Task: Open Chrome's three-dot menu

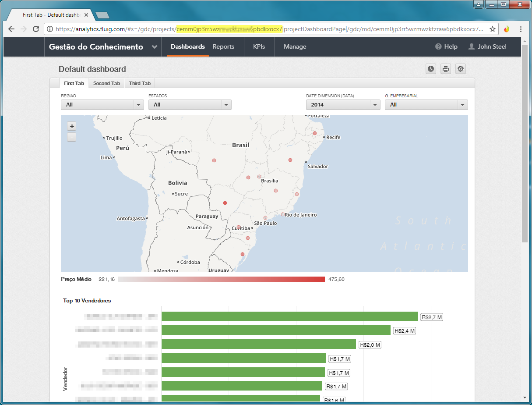Action: click(521, 29)
